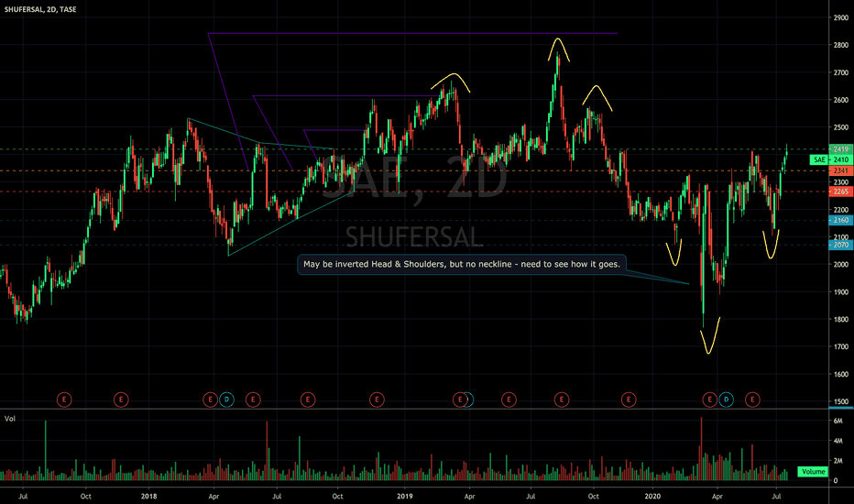Click earnings marker E between Apr and Jul 2019
The width and height of the screenshot is (854, 504).
pyautogui.click(x=509, y=400)
